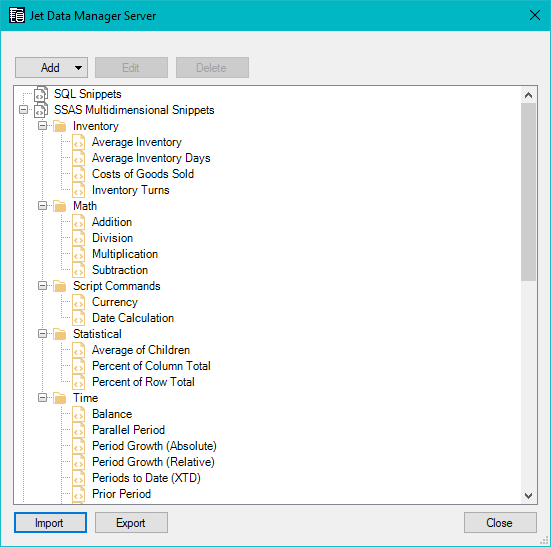Click the Multiplication snippet icon
This screenshot has width=551, height=547.
[79, 254]
